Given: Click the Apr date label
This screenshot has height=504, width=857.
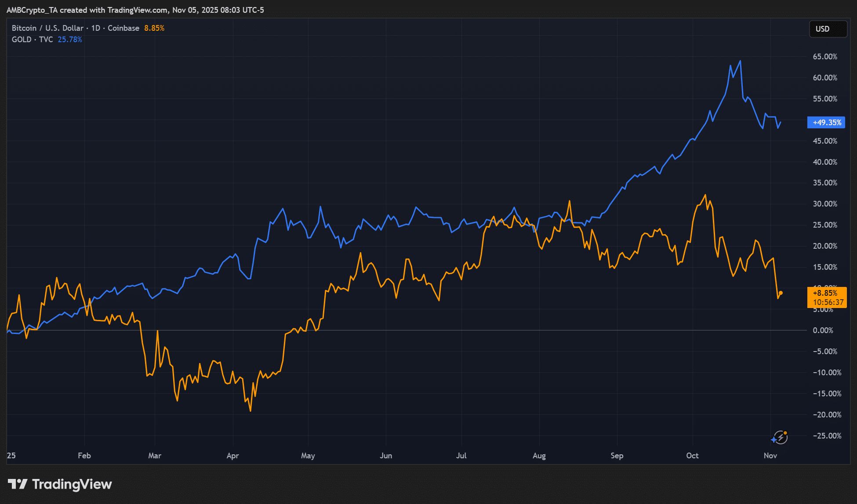Looking at the screenshot, I should click(x=232, y=456).
